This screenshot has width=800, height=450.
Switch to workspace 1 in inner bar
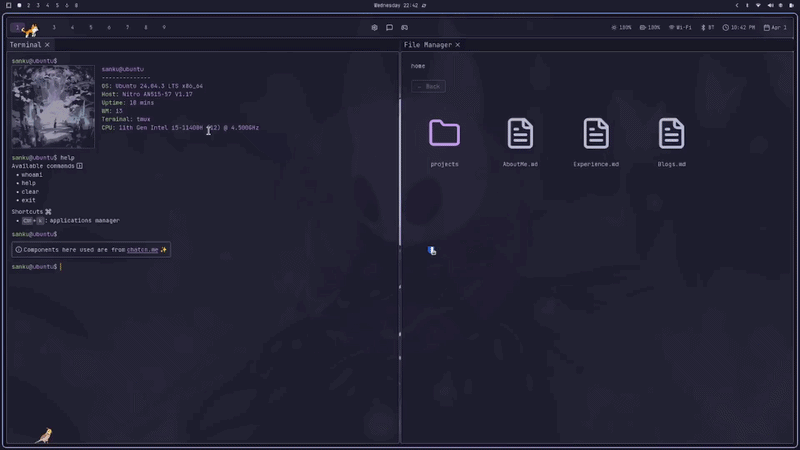(17, 28)
